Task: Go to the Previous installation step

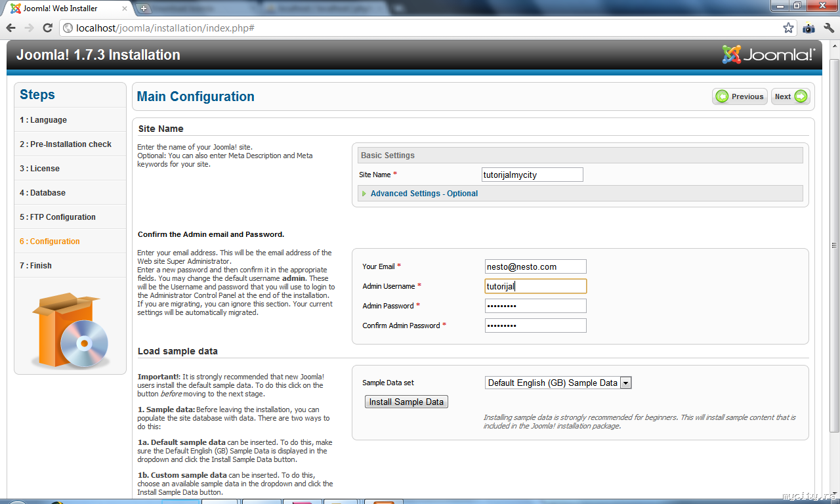Action: click(x=740, y=96)
